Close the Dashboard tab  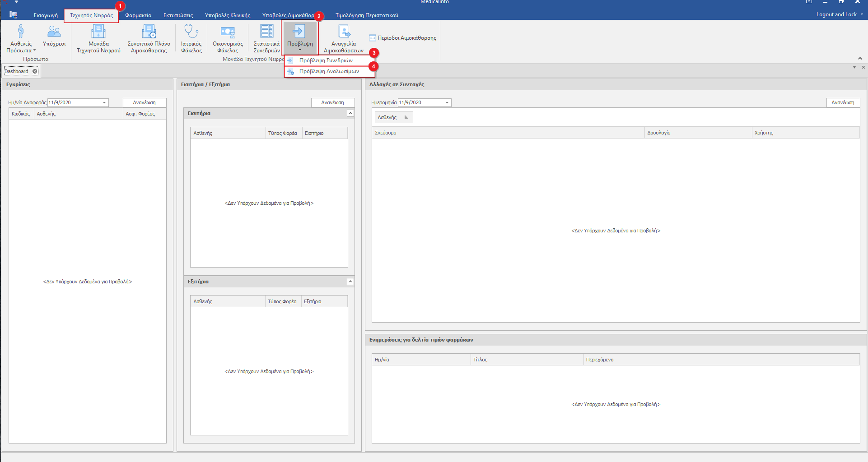click(x=35, y=71)
